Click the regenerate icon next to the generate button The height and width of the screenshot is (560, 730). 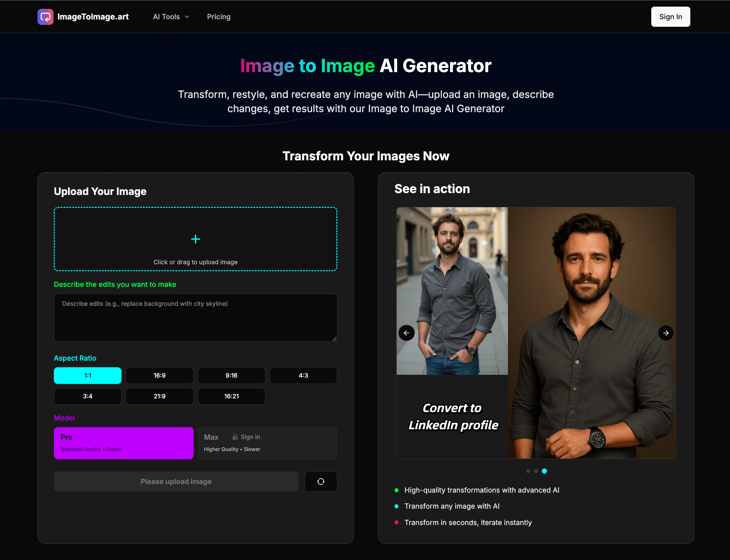(x=320, y=481)
